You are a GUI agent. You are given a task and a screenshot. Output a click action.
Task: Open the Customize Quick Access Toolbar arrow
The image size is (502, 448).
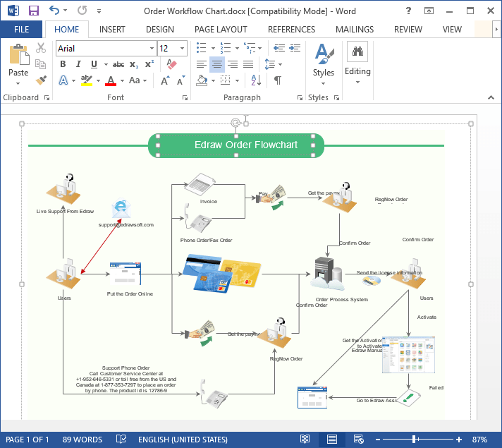99,11
